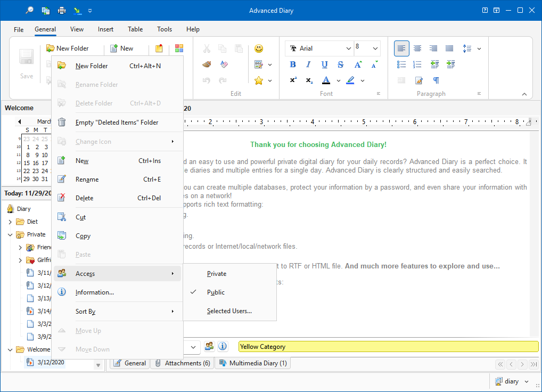Switch to the Multimedia Diary (1) tab
This screenshot has height=392, width=542.
[x=253, y=363]
